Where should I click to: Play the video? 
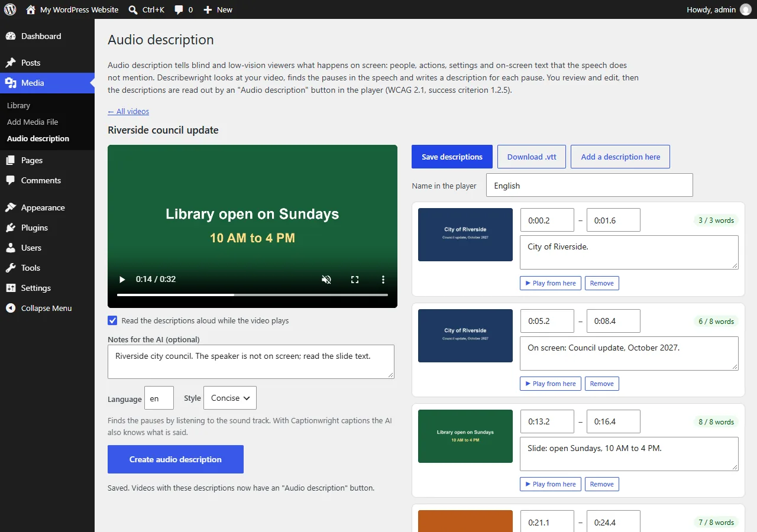(122, 279)
